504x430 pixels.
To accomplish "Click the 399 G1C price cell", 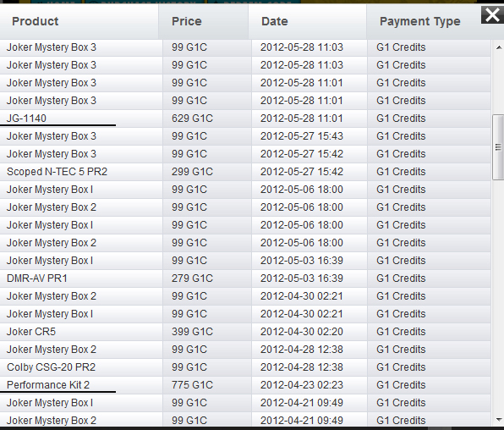I will click(192, 332).
